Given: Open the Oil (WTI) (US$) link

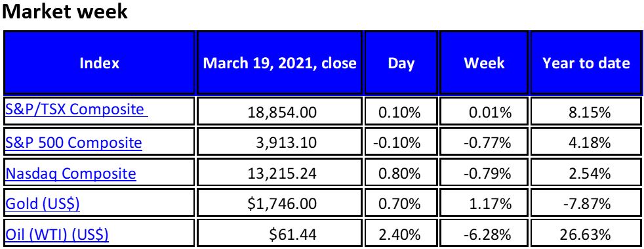Looking at the screenshot, I should [x=56, y=235].
